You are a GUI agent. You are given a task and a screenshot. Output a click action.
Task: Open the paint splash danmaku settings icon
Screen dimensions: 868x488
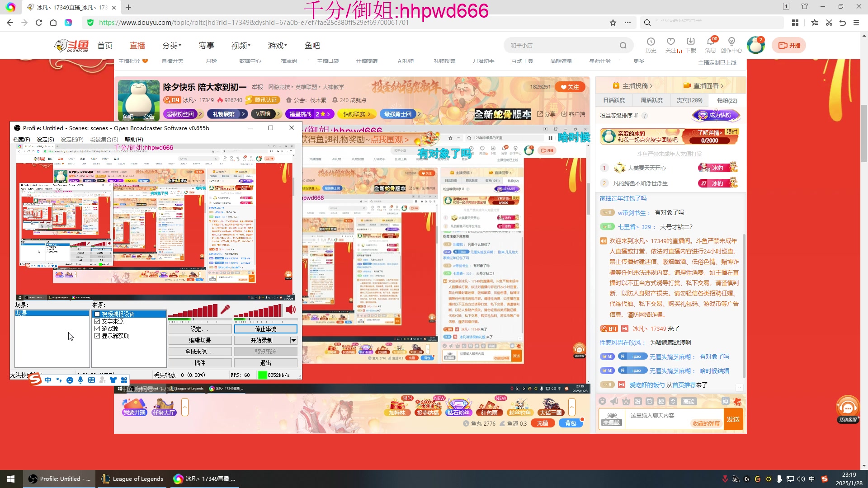click(x=737, y=401)
